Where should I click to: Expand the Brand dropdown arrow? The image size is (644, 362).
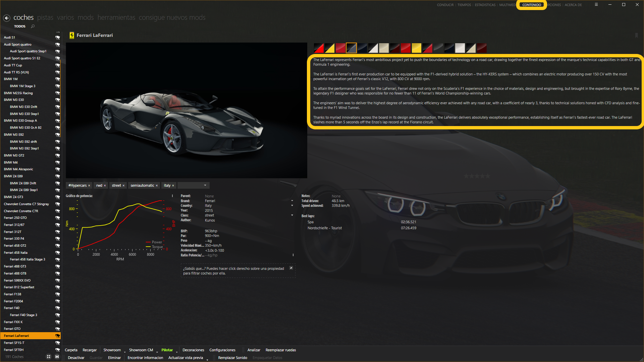point(292,201)
